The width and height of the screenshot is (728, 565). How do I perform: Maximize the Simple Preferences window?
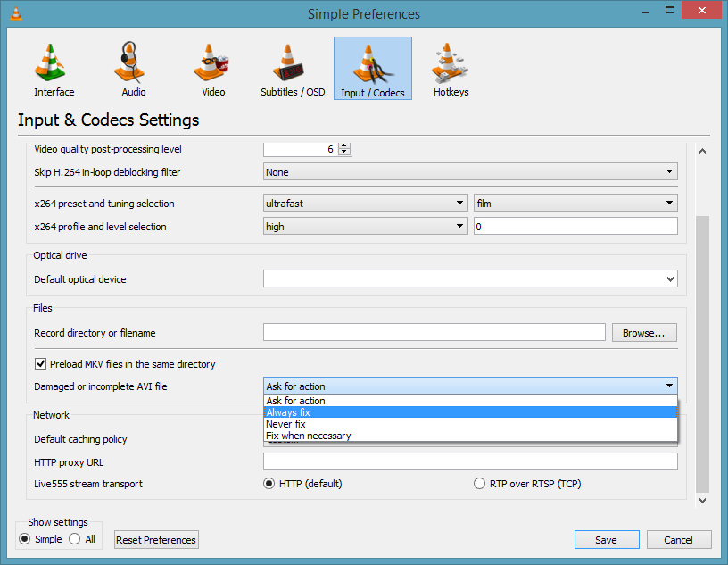coord(669,10)
